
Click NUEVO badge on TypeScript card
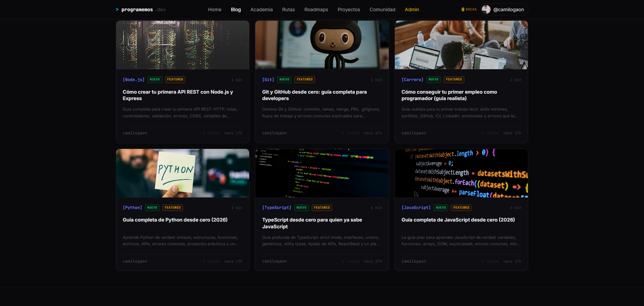(301, 208)
